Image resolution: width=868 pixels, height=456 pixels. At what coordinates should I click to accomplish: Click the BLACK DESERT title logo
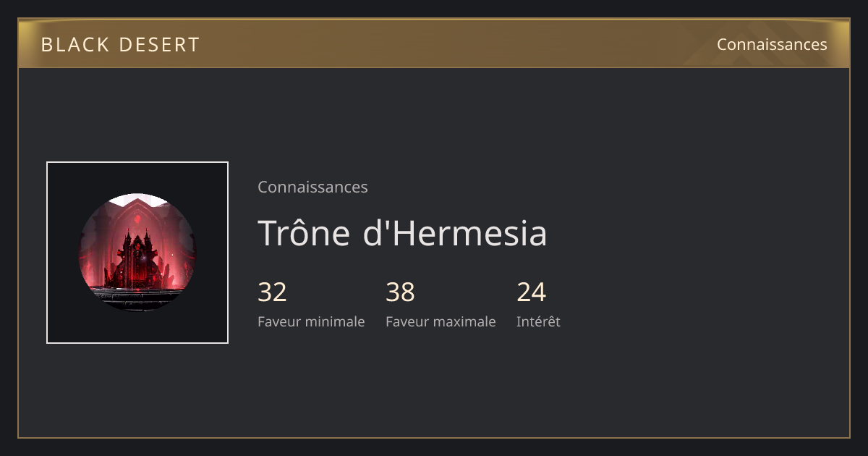click(x=120, y=45)
